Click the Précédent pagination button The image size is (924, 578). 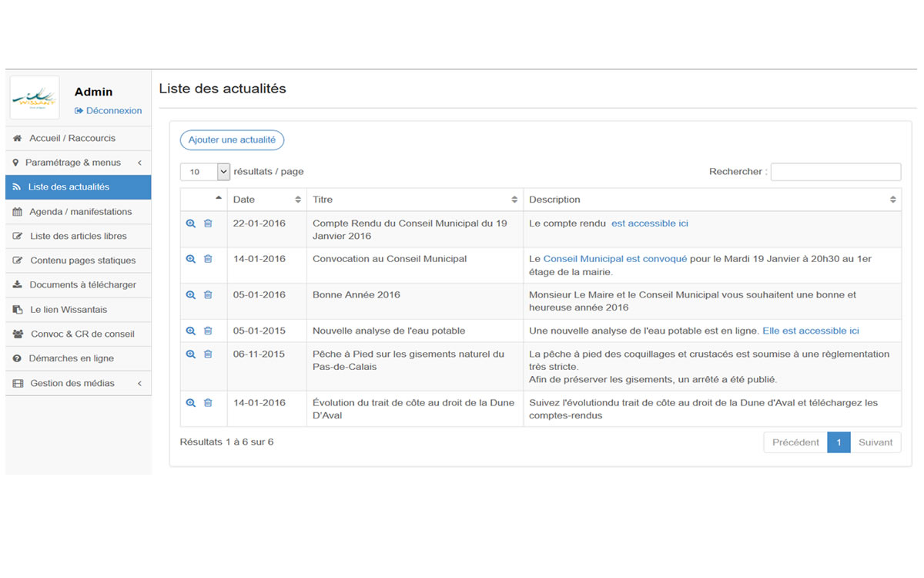(795, 442)
